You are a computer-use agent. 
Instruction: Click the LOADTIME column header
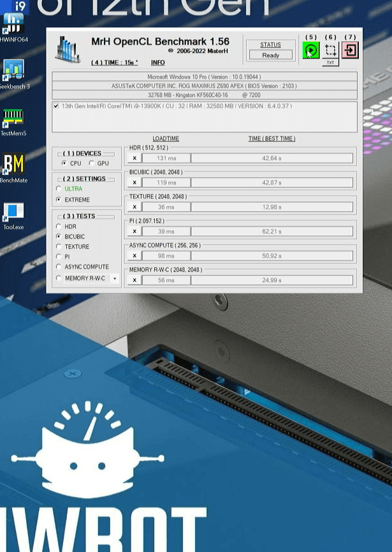(166, 138)
